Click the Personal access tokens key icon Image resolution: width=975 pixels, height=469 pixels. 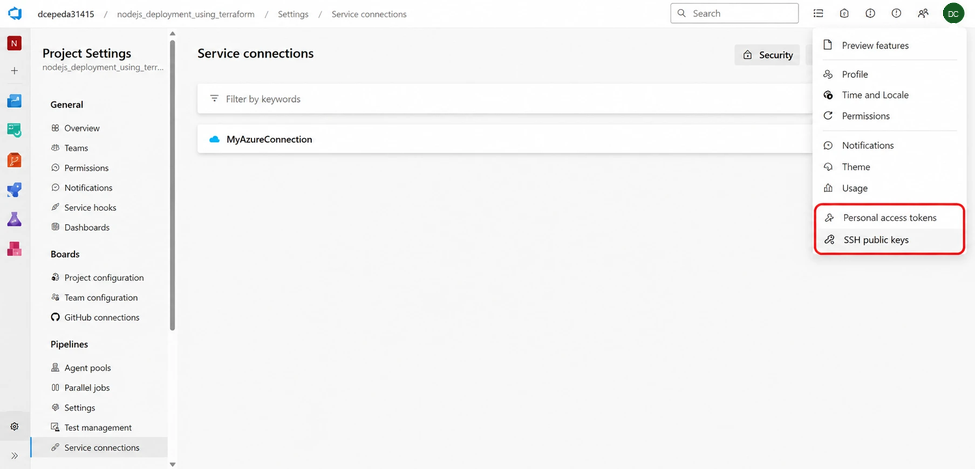(x=828, y=218)
